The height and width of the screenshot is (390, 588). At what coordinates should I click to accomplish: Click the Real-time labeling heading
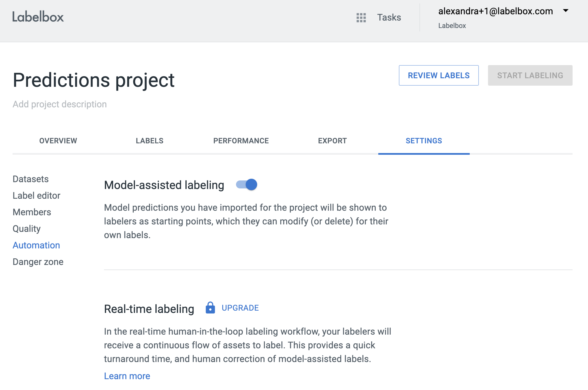tap(149, 309)
